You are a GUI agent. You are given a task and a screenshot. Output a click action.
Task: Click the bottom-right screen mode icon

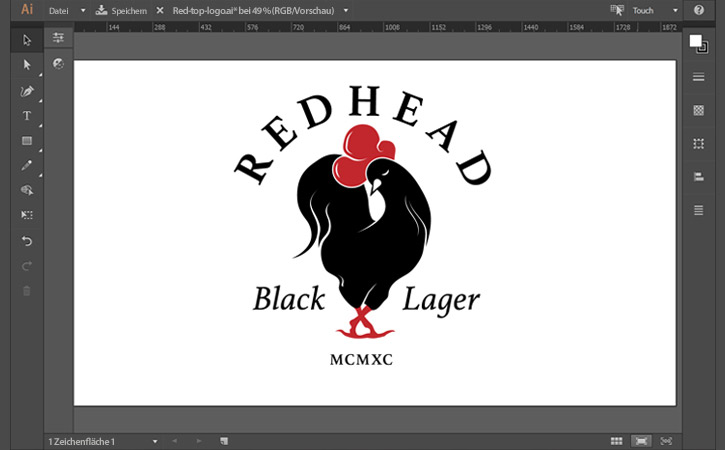(666, 441)
